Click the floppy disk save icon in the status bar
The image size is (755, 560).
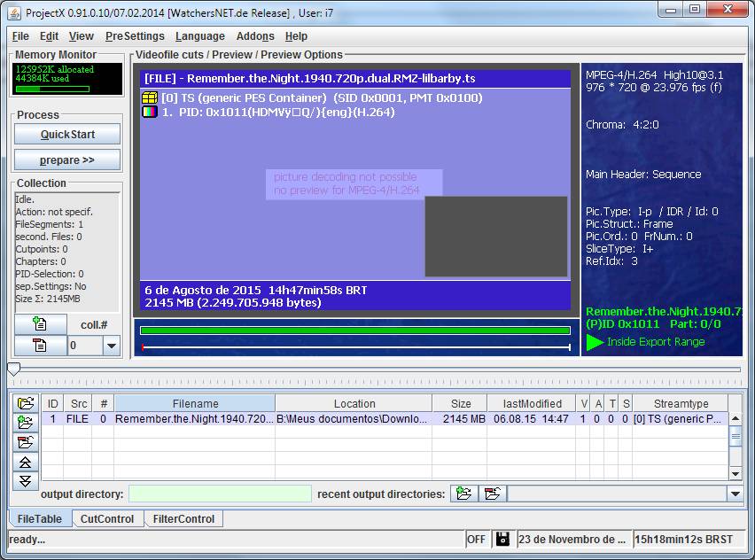coord(502,540)
